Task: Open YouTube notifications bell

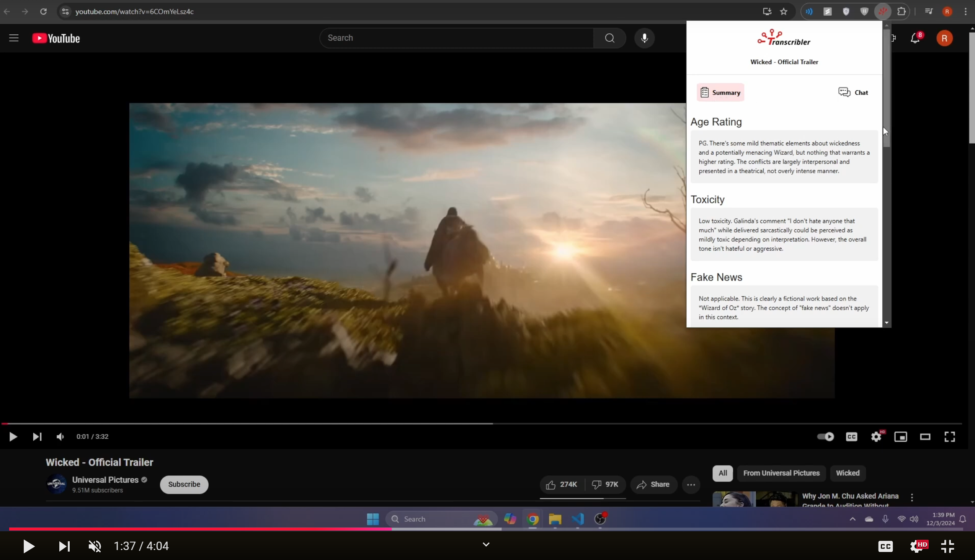Action: 915,38
